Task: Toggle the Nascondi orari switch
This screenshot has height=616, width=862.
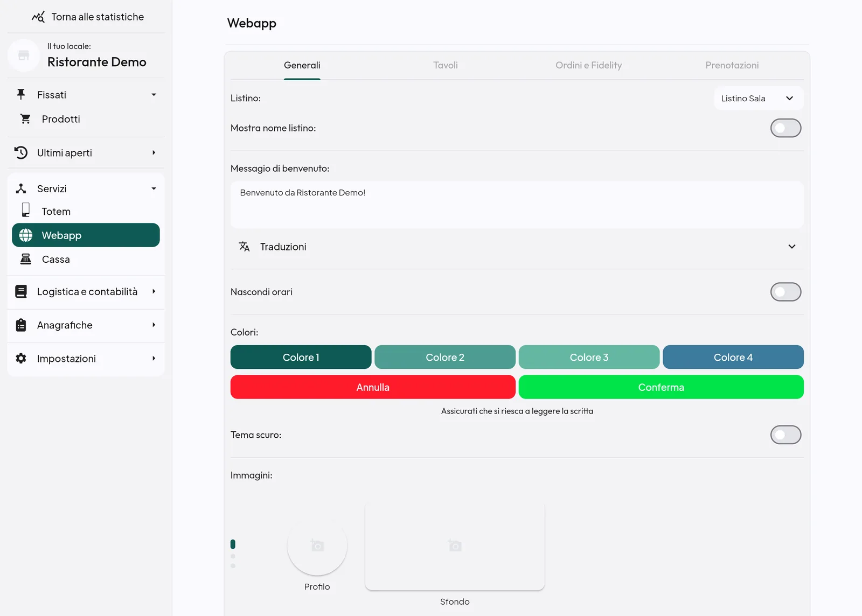Action: [785, 292]
